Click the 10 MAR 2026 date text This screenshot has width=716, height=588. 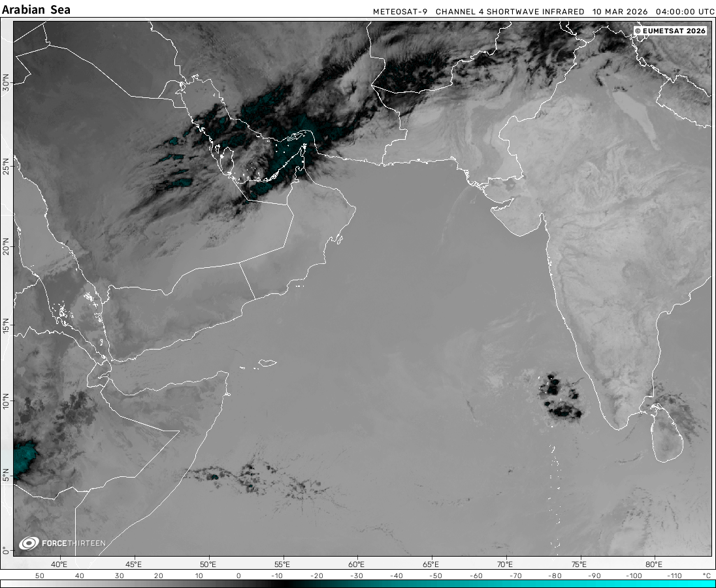tap(621, 12)
